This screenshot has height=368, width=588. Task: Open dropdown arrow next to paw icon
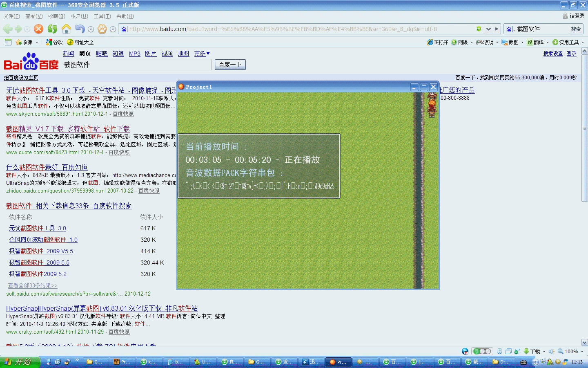(113, 29)
